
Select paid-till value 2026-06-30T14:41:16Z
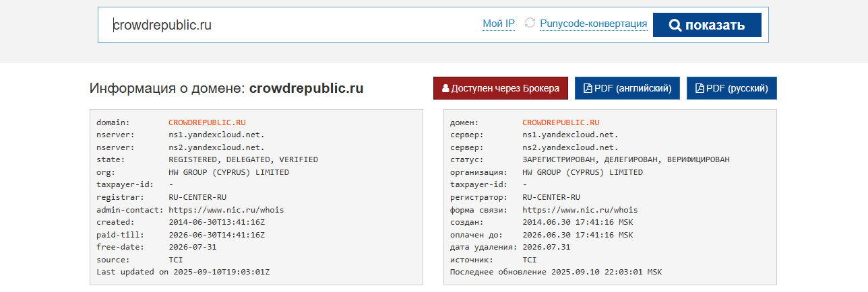[216, 235]
